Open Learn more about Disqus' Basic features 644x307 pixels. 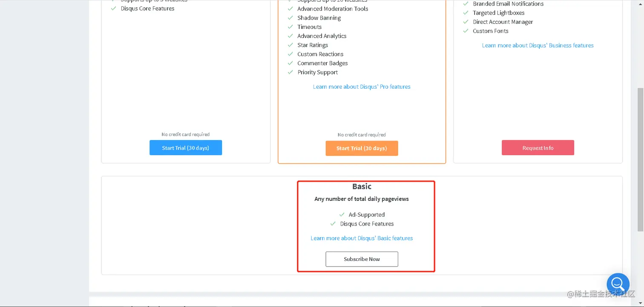tap(362, 238)
